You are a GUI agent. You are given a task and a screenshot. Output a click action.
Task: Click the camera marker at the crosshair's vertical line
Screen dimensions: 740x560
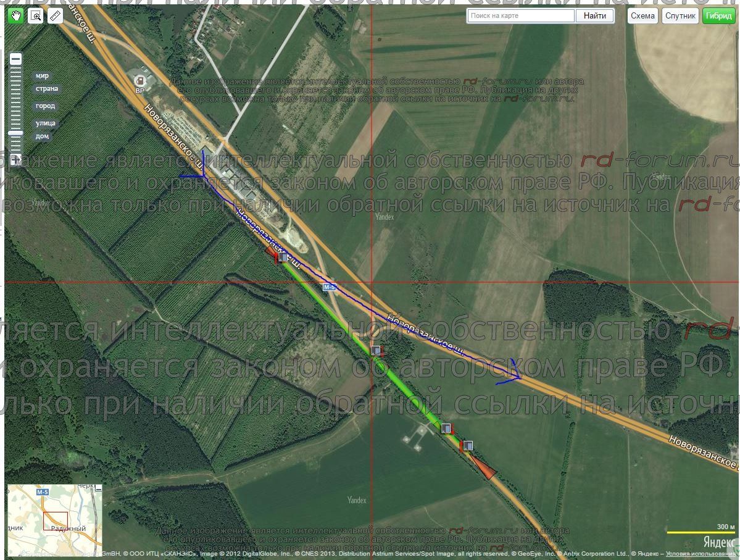pyautogui.click(x=376, y=351)
